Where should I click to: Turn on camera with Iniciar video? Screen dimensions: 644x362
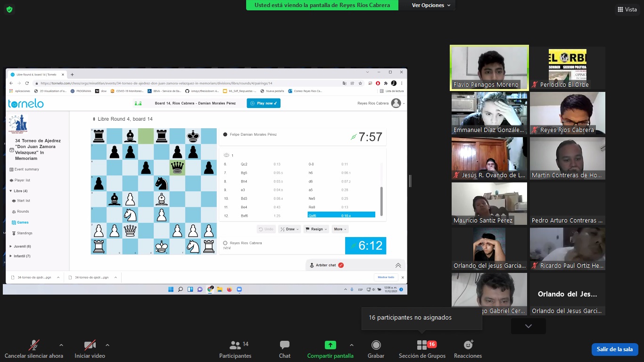coord(90,346)
